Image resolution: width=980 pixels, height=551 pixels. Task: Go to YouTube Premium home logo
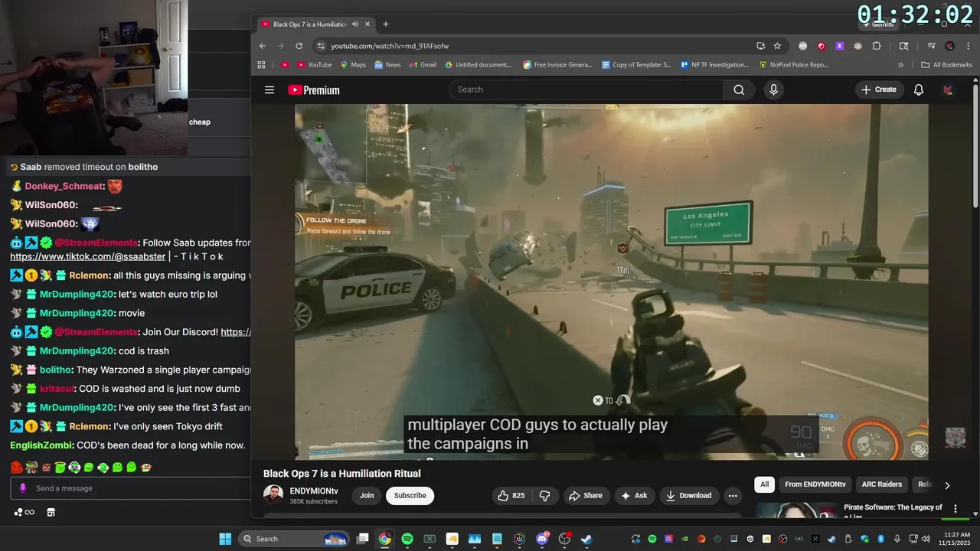(x=314, y=90)
